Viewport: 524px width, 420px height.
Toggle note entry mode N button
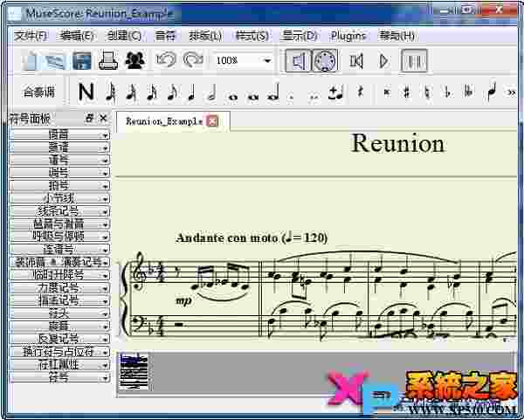(x=86, y=92)
